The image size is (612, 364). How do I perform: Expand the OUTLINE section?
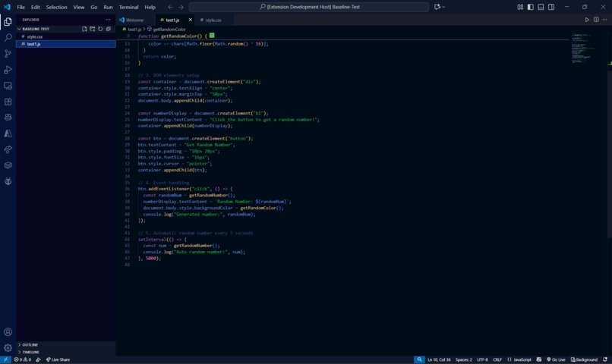click(x=66, y=345)
